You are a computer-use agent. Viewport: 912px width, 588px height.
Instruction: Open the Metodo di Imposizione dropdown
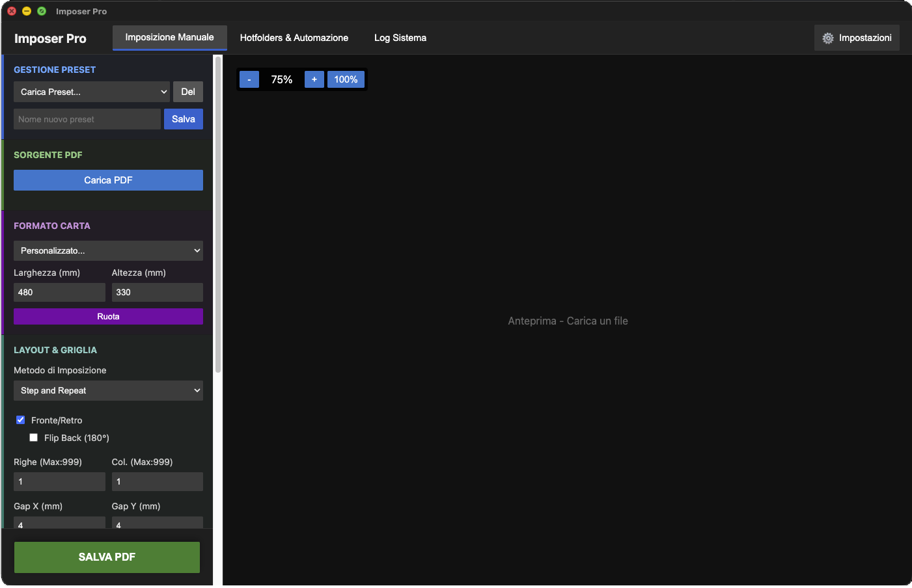(x=108, y=390)
